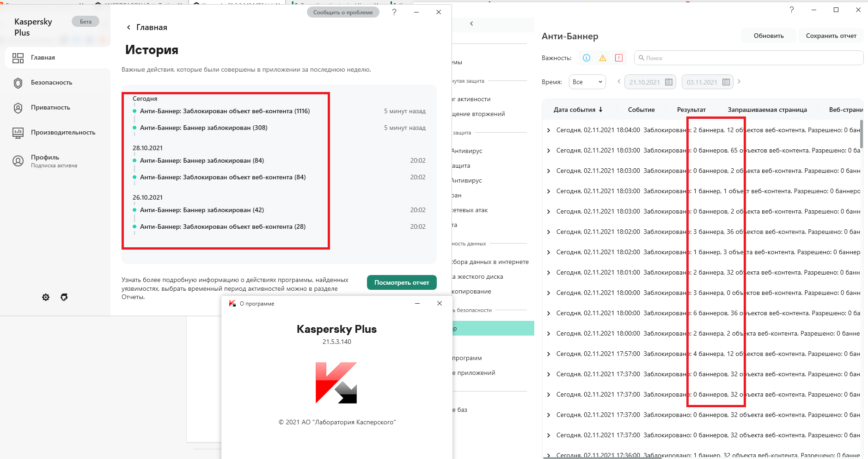Open help question mark in reports window
This screenshot has height=459, width=868.
[792, 10]
